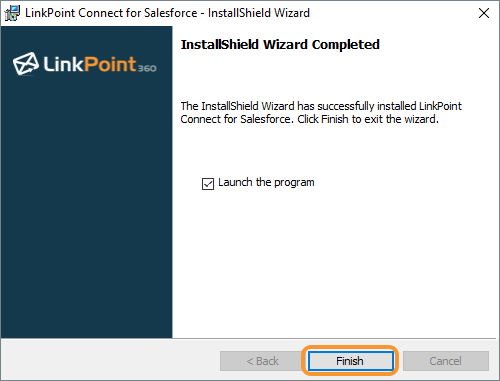Click the empty grey area left of Back
This screenshot has height=381, width=500.
click(110, 361)
